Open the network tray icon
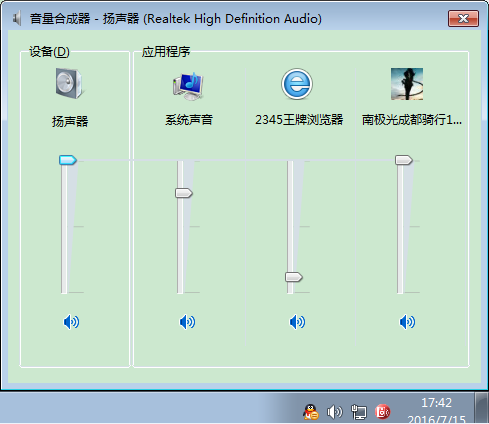Screen dimensions: 489x424 pos(359,412)
